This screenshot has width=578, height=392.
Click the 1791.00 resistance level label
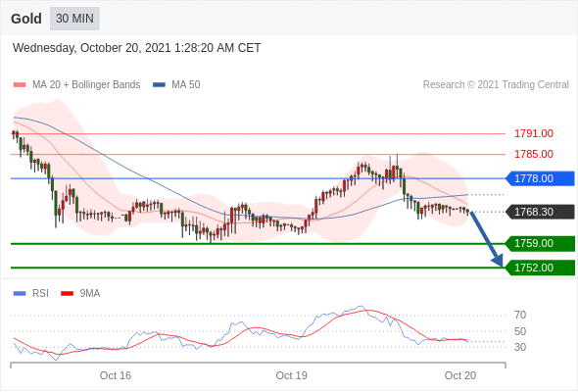533,133
